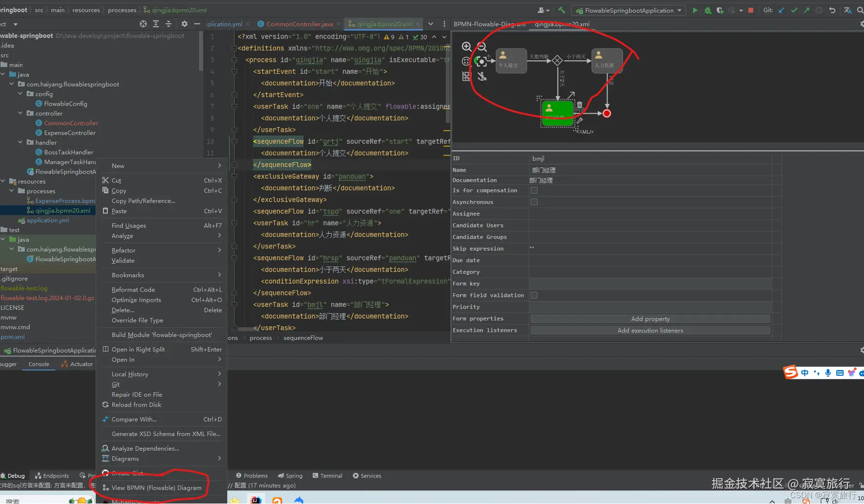Run FlowableSpringbootApplication with the green play icon

[695, 10]
